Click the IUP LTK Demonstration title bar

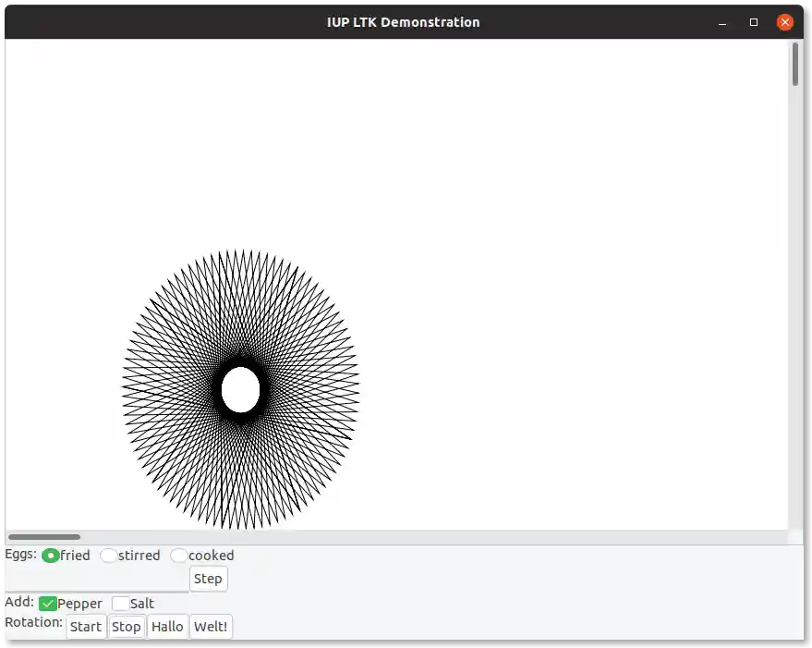404,21
